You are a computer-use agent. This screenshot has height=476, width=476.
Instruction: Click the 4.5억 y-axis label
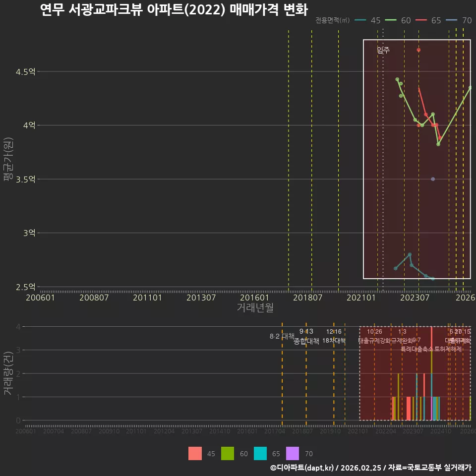(25, 72)
